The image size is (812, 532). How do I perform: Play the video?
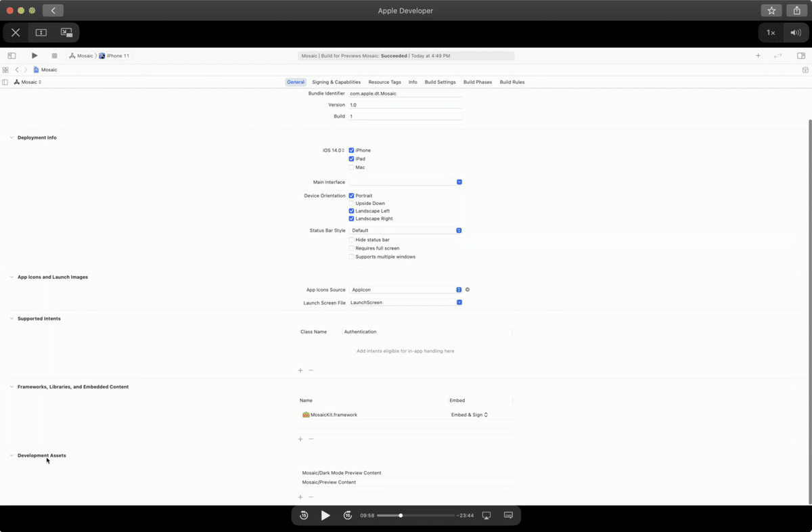click(x=325, y=515)
